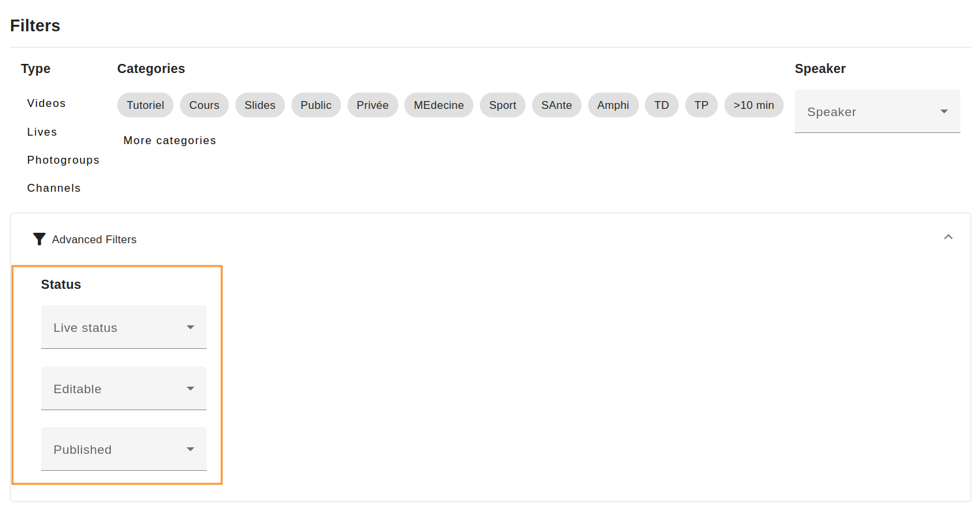Select the Sport category chip

coord(503,105)
